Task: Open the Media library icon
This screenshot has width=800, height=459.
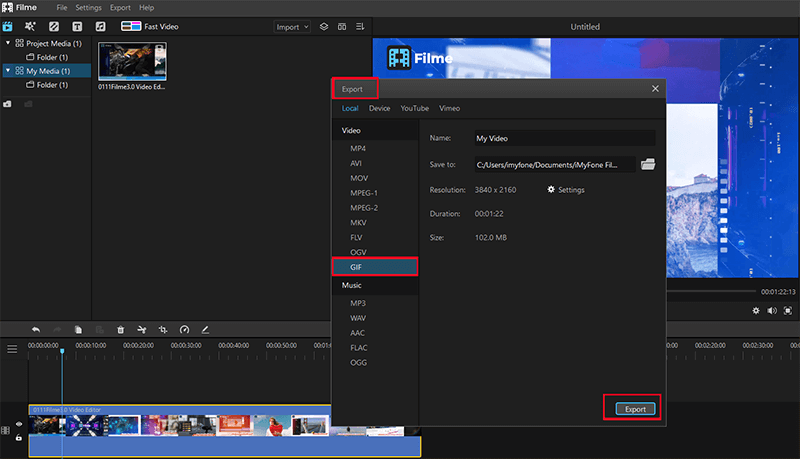Action: 7,27
